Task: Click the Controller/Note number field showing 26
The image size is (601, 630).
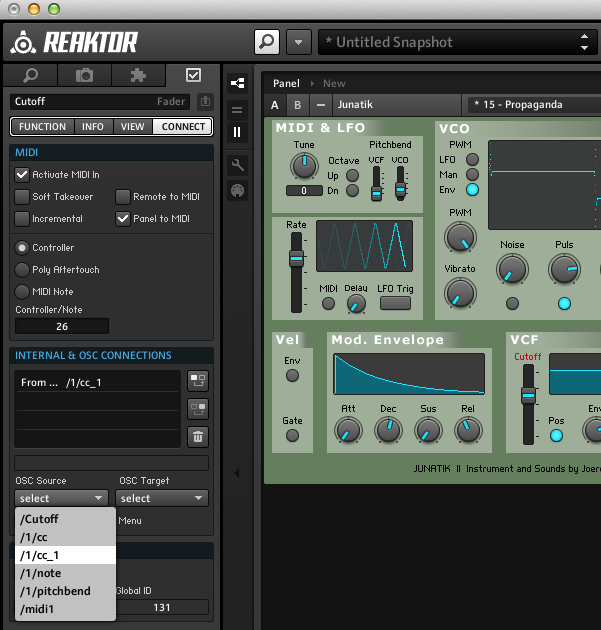Action: (x=62, y=326)
